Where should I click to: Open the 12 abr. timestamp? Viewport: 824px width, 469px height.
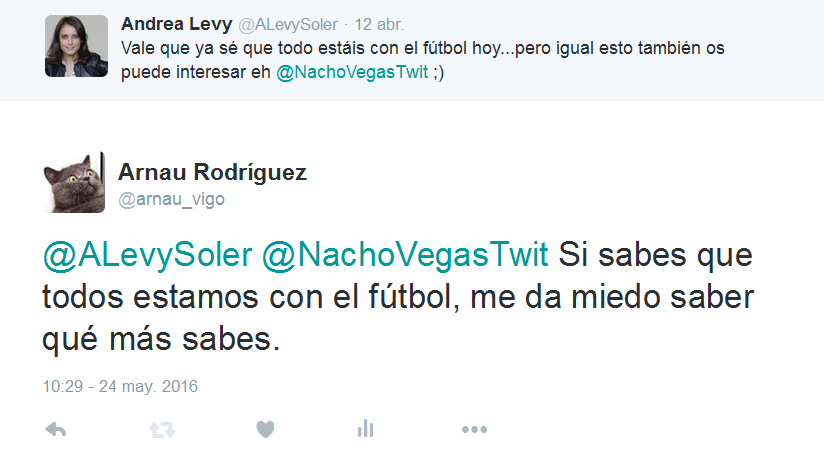379,25
